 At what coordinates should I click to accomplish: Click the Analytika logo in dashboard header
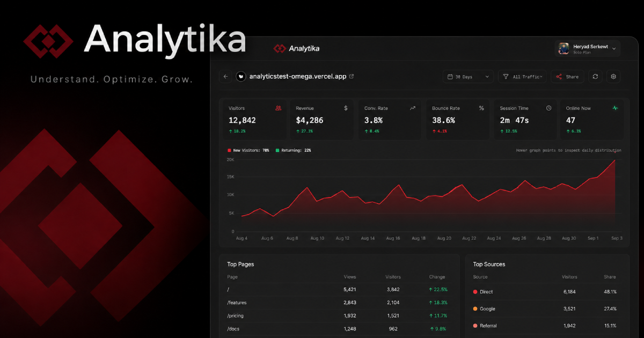[296, 48]
